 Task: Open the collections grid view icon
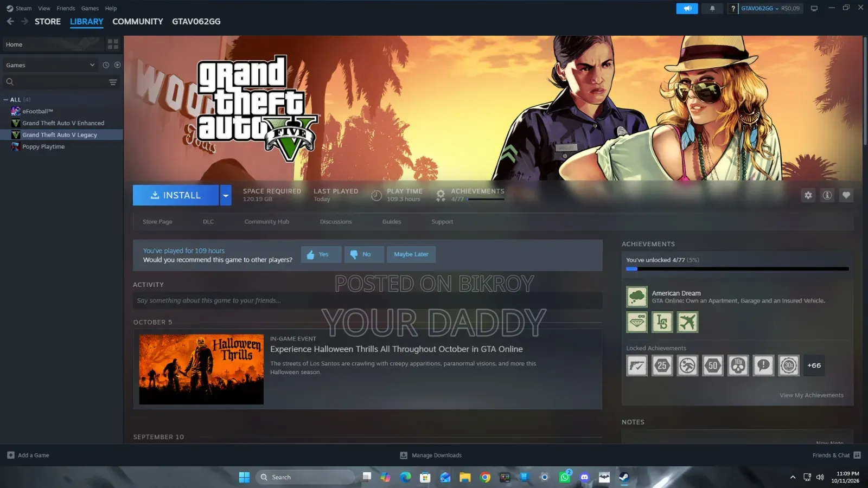[x=113, y=44]
